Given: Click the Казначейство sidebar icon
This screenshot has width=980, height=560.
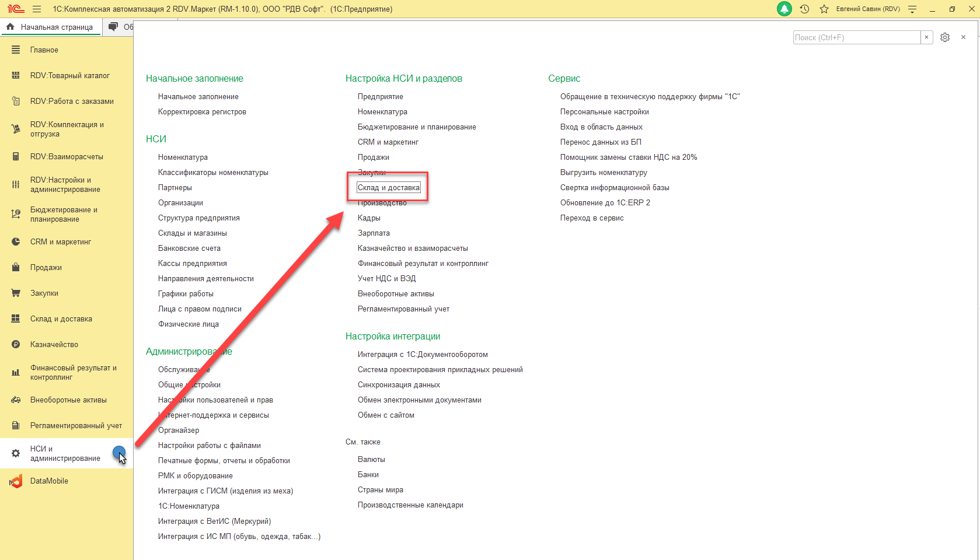Looking at the screenshot, I should point(16,345).
